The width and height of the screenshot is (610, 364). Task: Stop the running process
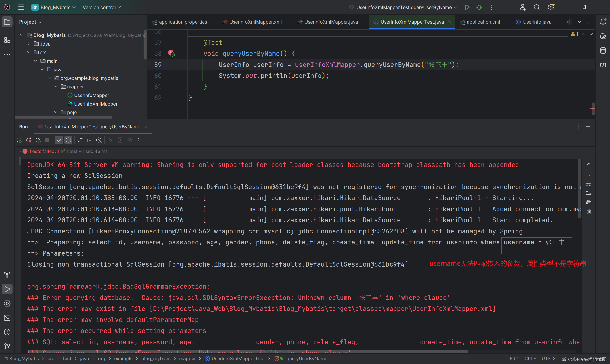[47, 140]
